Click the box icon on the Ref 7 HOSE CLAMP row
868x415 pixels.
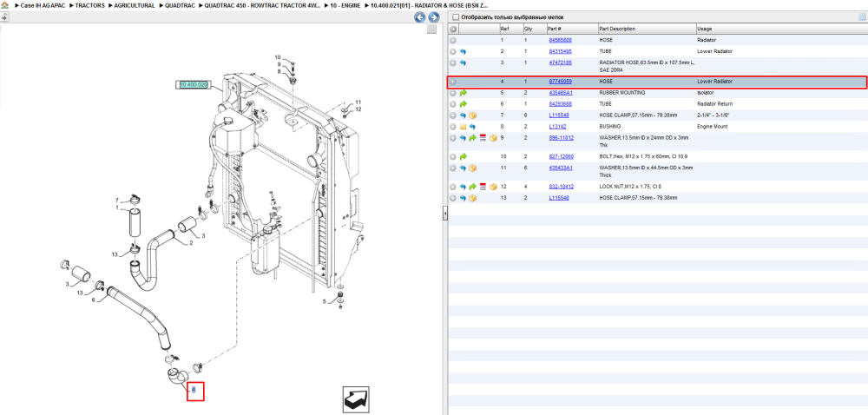(x=473, y=115)
